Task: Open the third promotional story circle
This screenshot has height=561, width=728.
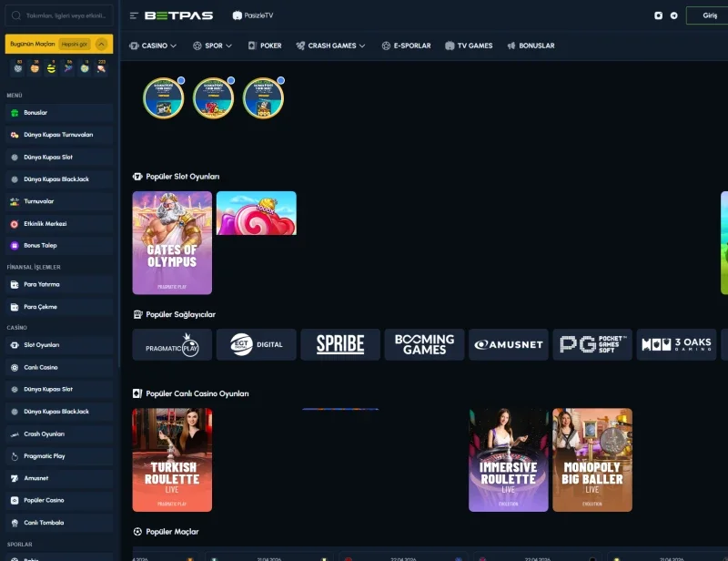Action: 263,98
